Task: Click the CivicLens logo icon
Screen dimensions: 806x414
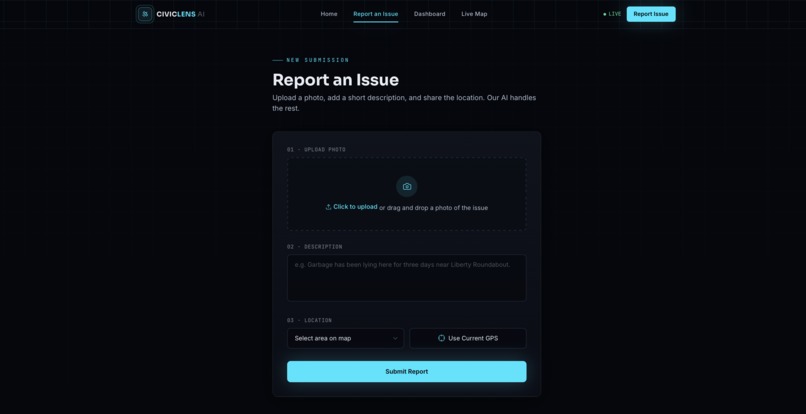Action: pos(145,14)
